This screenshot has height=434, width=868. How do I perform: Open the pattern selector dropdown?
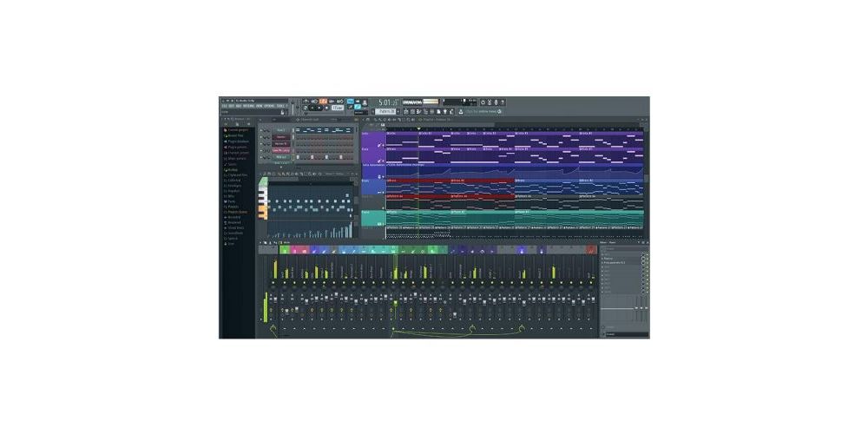coord(385,111)
